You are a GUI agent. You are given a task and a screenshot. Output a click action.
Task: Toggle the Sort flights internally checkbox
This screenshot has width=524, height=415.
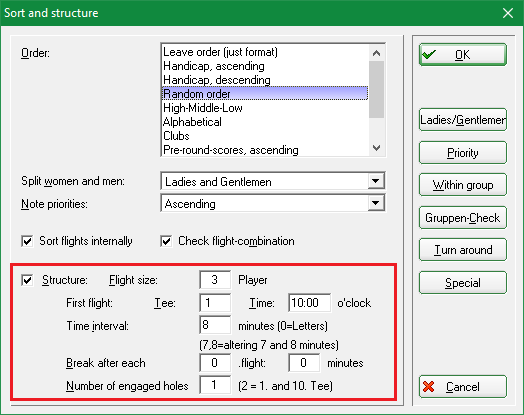[27, 241]
